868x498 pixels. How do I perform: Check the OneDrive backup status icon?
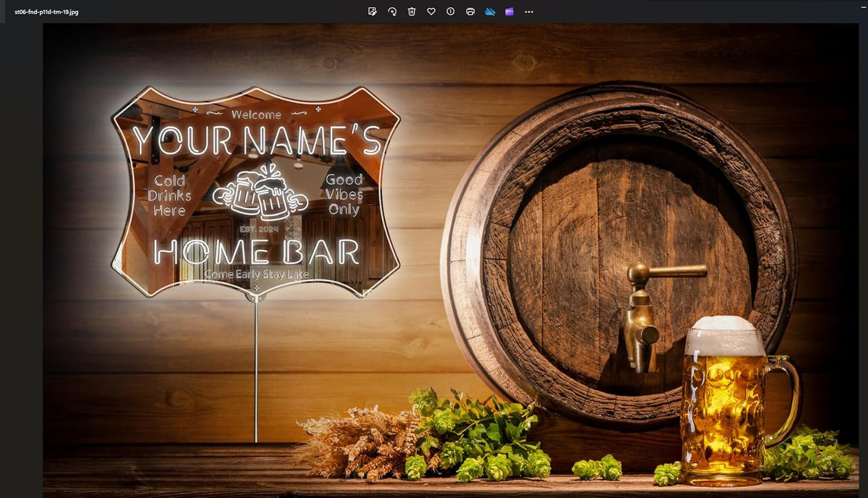[490, 11]
